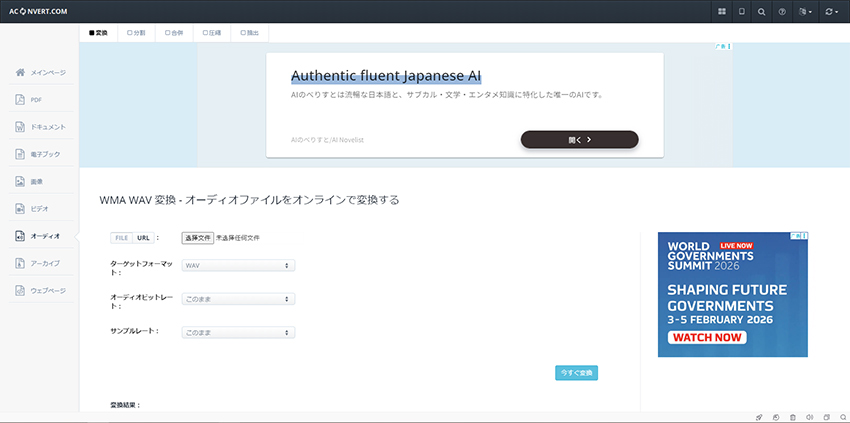Switch input source to URL
This screenshot has height=423, width=850.
pyautogui.click(x=143, y=238)
